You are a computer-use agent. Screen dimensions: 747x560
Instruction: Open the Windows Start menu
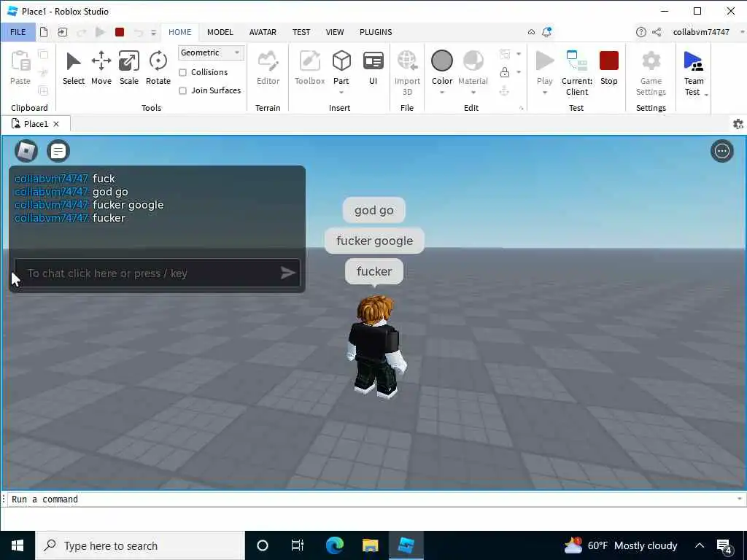click(x=18, y=545)
